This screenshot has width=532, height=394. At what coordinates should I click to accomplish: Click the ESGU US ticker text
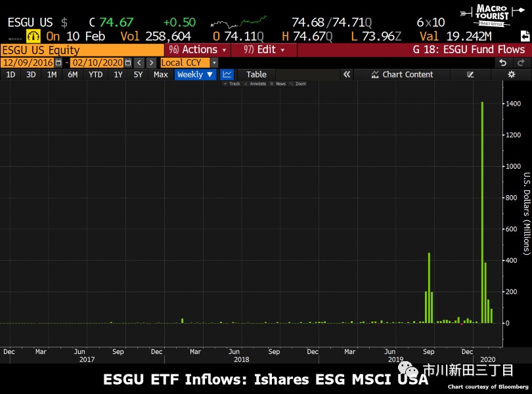pos(30,23)
